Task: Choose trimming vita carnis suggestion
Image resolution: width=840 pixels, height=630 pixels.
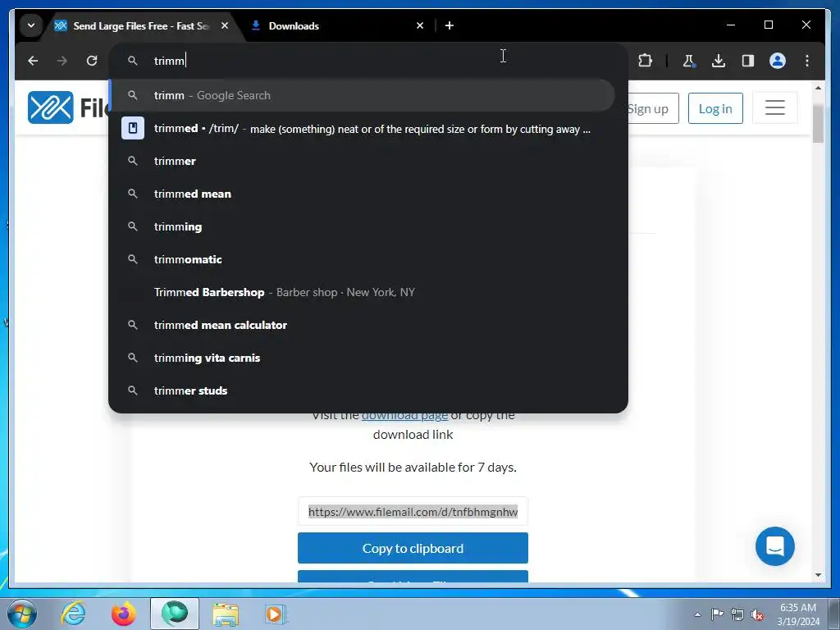Action: coord(362,358)
